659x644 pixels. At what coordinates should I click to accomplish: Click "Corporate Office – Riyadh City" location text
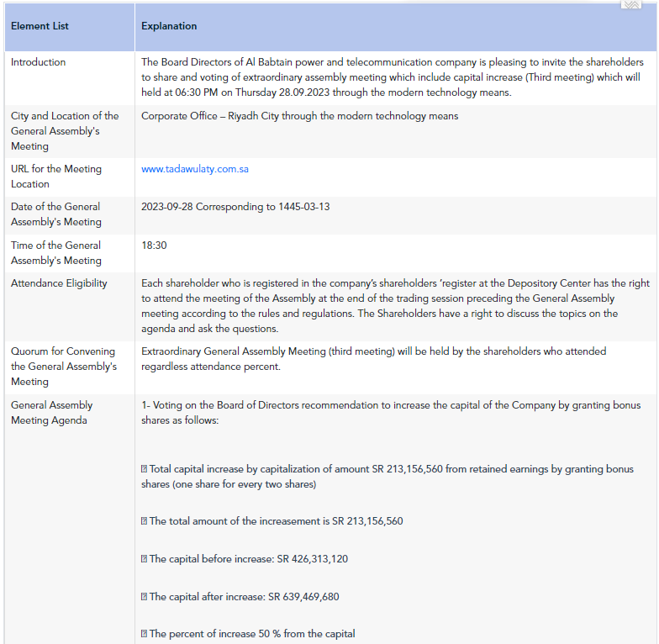(x=210, y=116)
